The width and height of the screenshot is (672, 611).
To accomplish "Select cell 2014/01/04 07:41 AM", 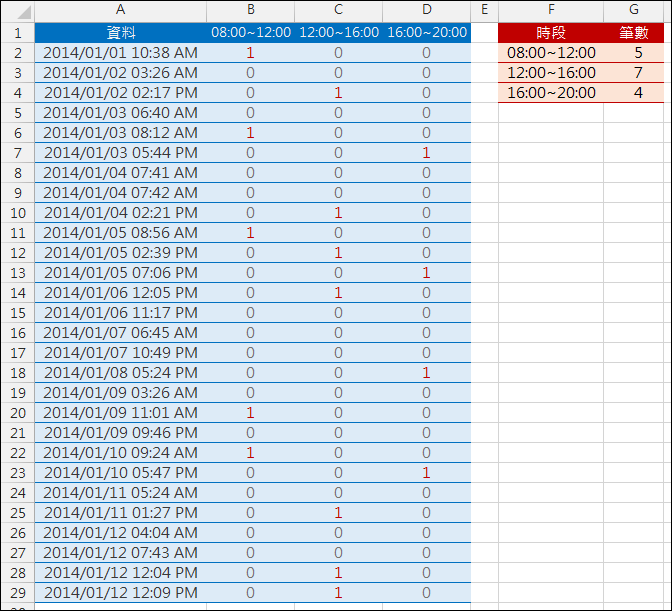I will click(x=120, y=173).
